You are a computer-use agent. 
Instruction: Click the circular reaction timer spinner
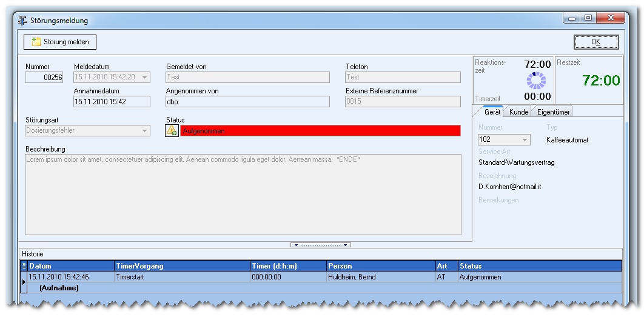tap(536, 81)
